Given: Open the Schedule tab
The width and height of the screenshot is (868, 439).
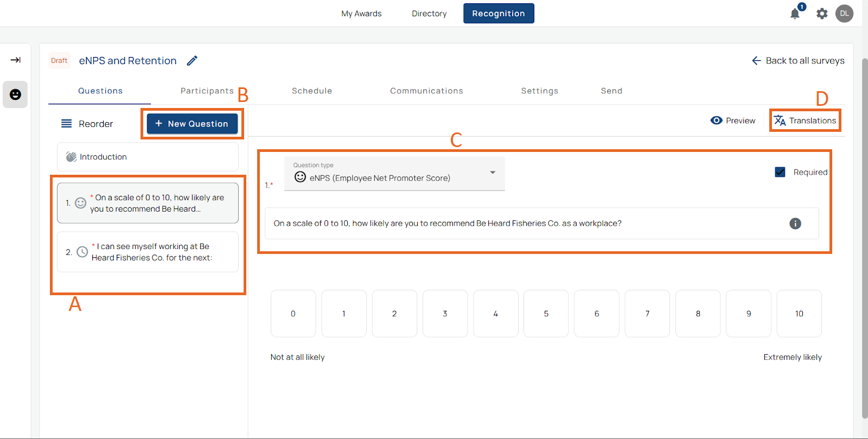Looking at the screenshot, I should click(x=312, y=91).
